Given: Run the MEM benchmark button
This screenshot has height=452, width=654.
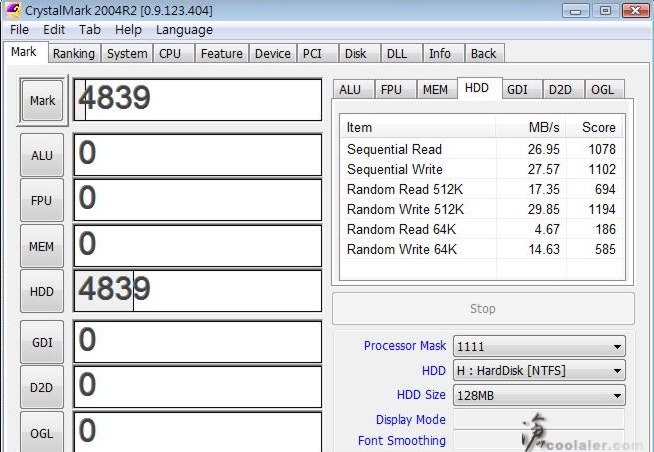Looking at the screenshot, I should point(42,246).
